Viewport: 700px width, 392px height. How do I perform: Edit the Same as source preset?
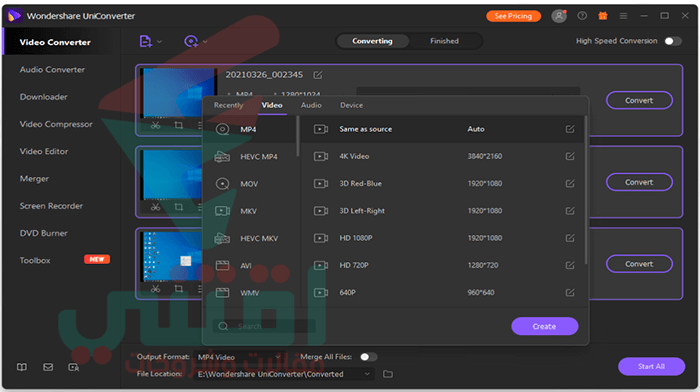point(570,129)
